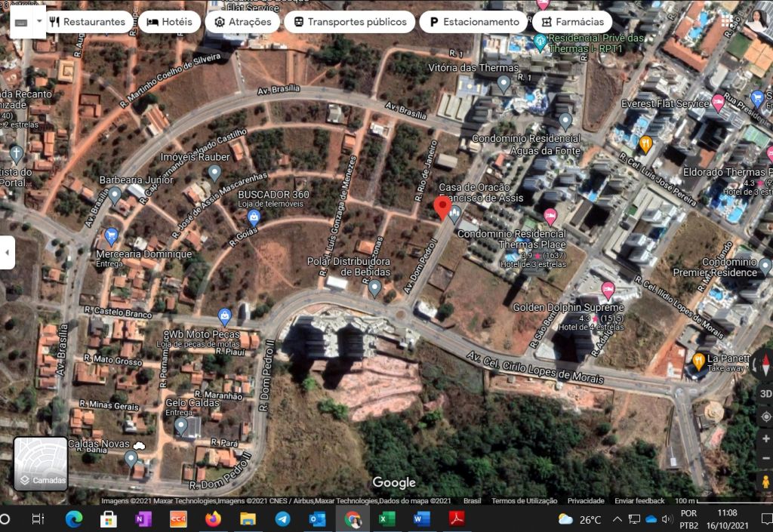Select the Hotéis category chip
The image size is (773, 532).
(x=170, y=22)
